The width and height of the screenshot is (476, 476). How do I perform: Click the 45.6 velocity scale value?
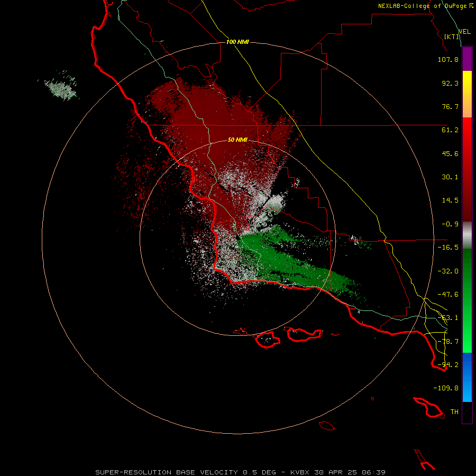450,153
